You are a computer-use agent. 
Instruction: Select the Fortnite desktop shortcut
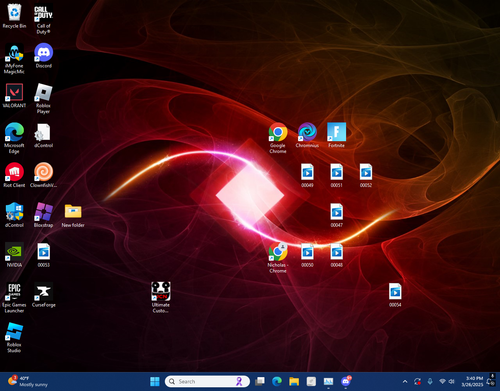[337, 135]
